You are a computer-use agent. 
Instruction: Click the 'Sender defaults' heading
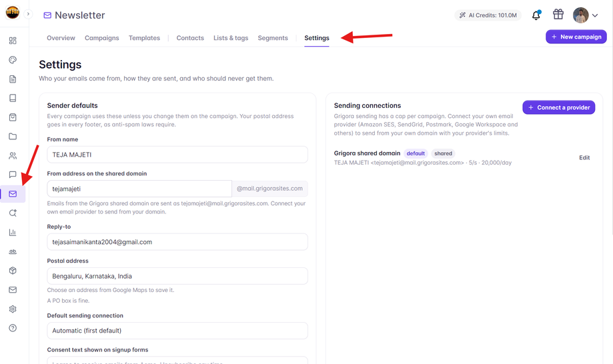(72, 105)
